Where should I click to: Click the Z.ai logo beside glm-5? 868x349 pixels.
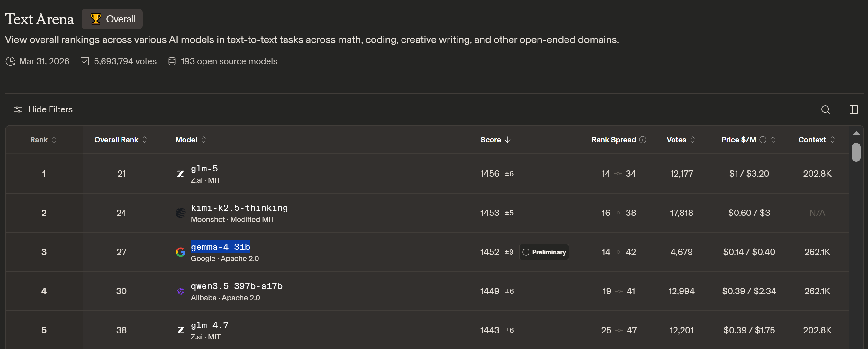[181, 174]
